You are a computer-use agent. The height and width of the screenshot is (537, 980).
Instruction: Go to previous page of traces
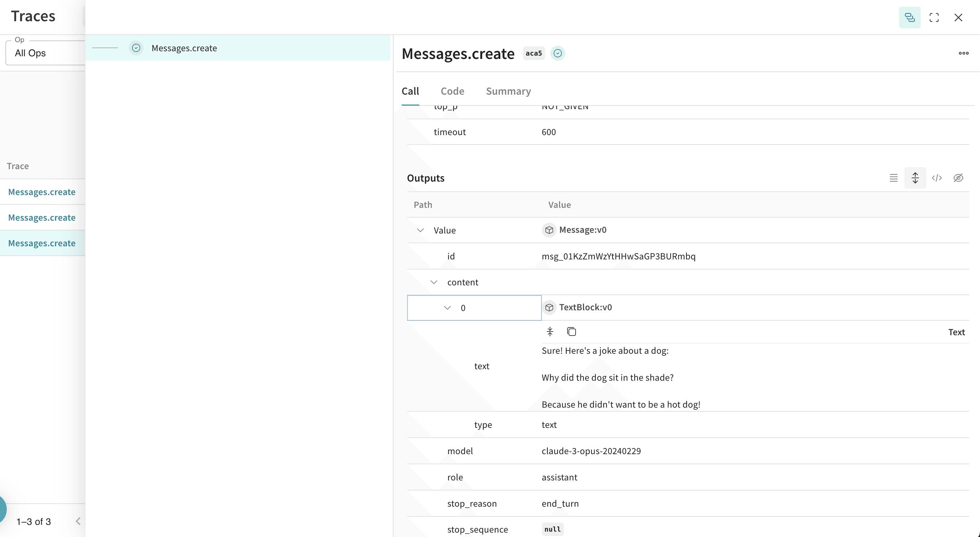click(78, 521)
